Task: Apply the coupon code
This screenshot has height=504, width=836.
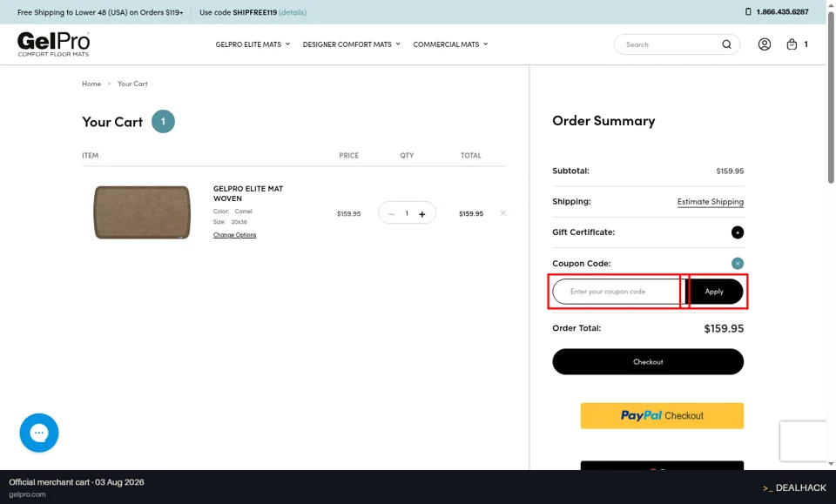Action: coord(714,292)
